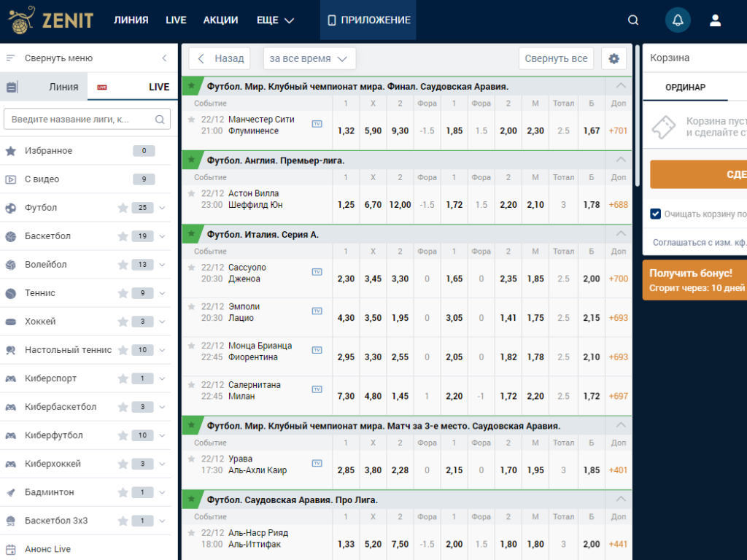Screen dimensions: 747x560
Task: Favorite the Футбол sport with star
Action: [123, 208]
